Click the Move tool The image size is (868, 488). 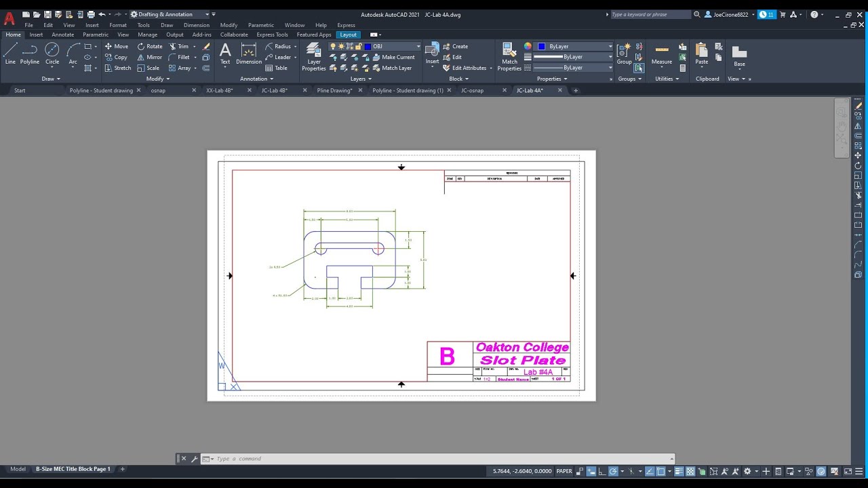(116, 47)
